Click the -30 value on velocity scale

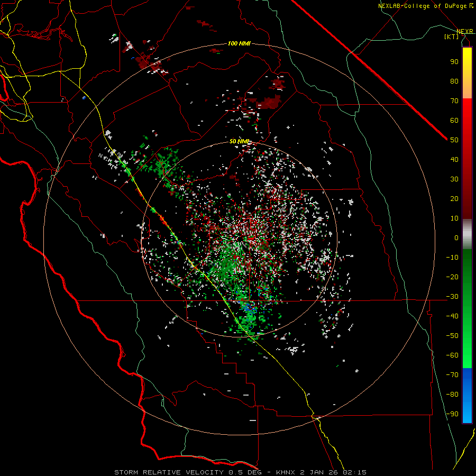click(x=452, y=297)
